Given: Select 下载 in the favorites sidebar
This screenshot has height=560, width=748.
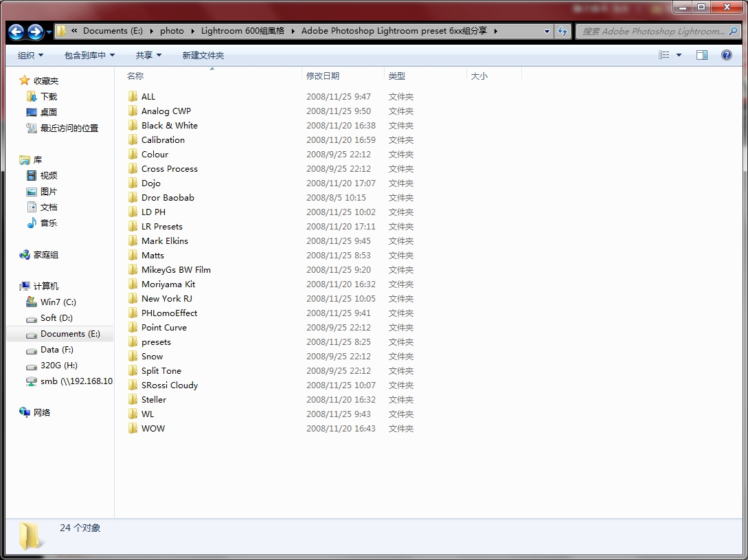Looking at the screenshot, I should pos(48,97).
